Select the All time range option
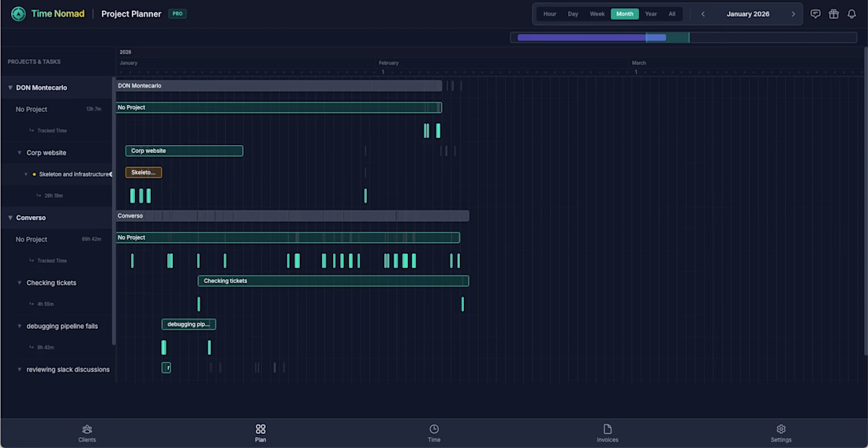The width and height of the screenshot is (868, 448). click(672, 14)
